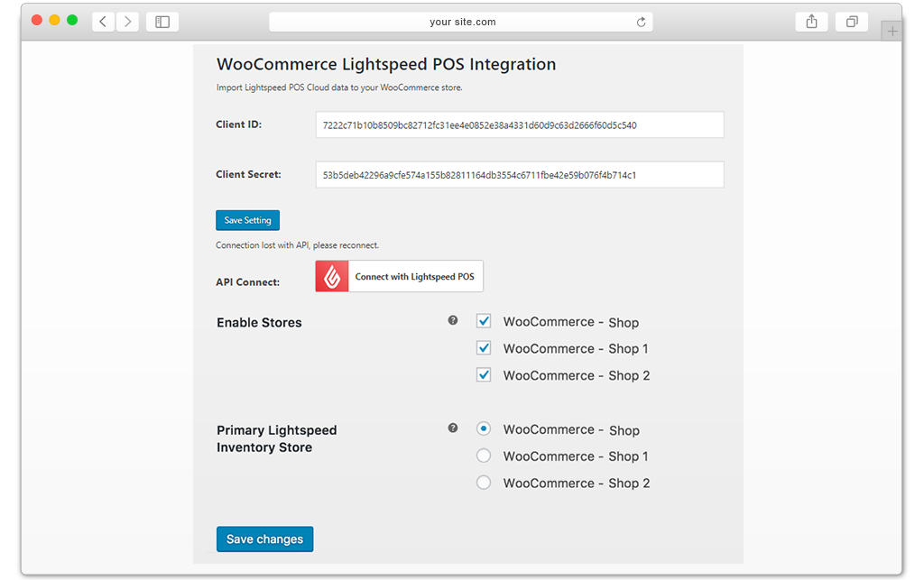Select WooCommerce - Shop 1 as the primary inventory store
Image resolution: width=924 pixels, height=580 pixels.
tap(484, 456)
